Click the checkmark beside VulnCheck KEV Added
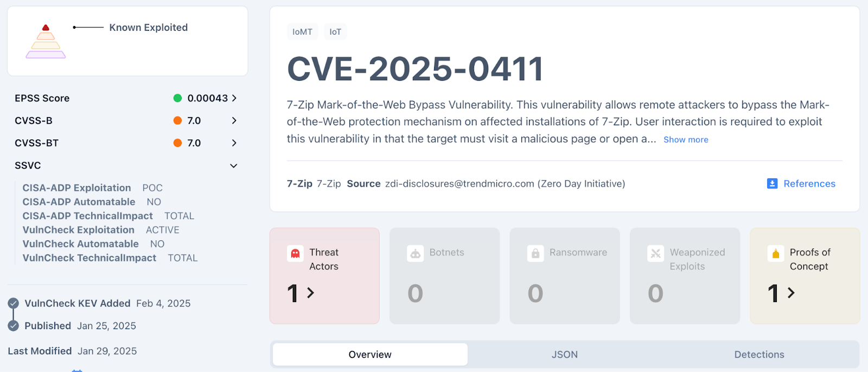 14,303
